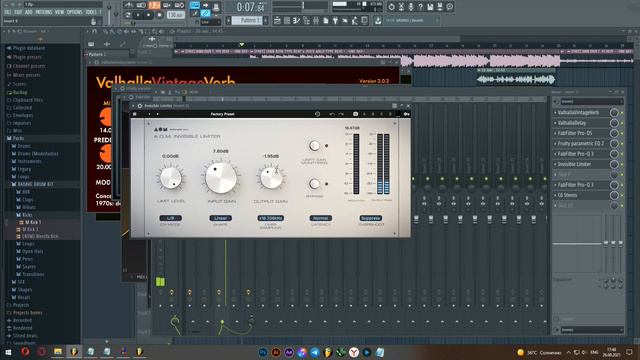Click the playlist playhead marker
The width and height of the screenshot is (640, 360).
(242, 44)
